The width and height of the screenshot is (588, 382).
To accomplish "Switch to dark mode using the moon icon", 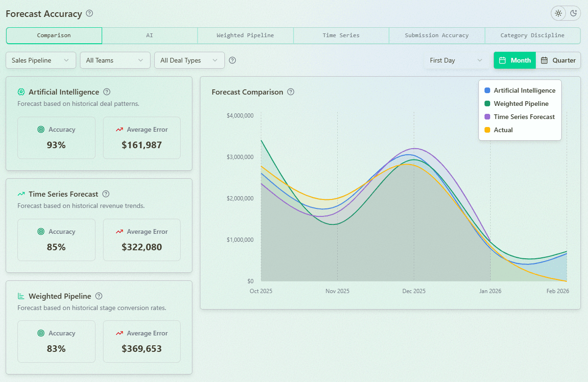I will click(573, 13).
